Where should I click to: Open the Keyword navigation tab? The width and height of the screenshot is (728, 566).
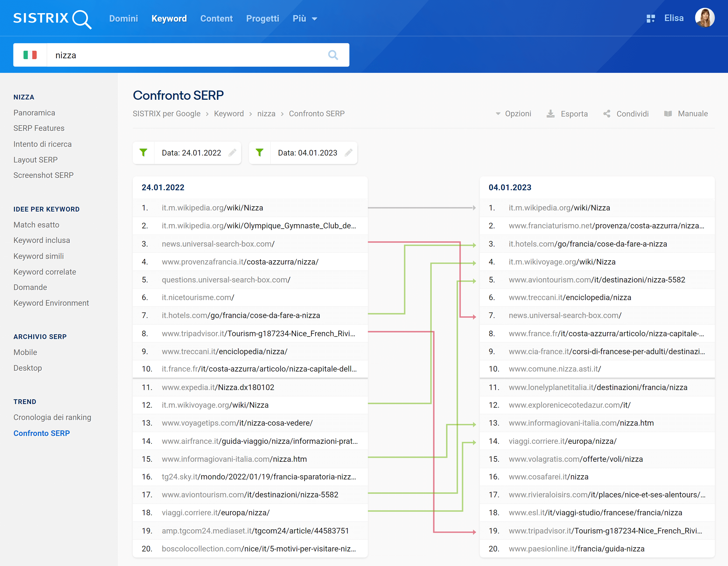click(169, 19)
